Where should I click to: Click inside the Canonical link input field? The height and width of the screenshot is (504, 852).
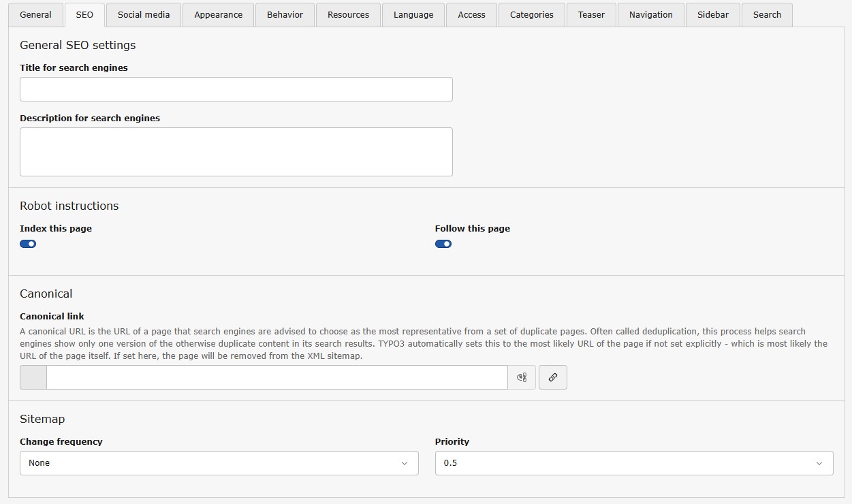(x=277, y=377)
